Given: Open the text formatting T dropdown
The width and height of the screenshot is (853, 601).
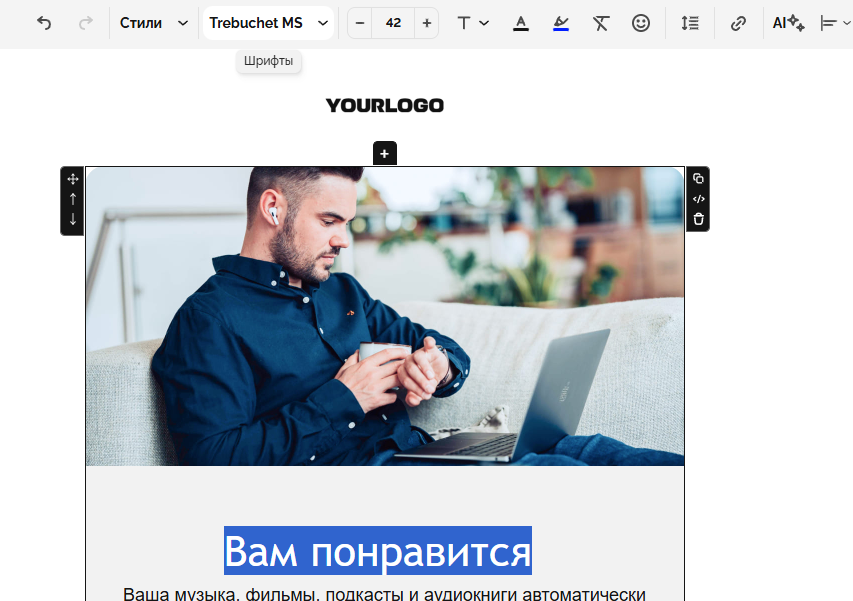Looking at the screenshot, I should [x=472, y=23].
